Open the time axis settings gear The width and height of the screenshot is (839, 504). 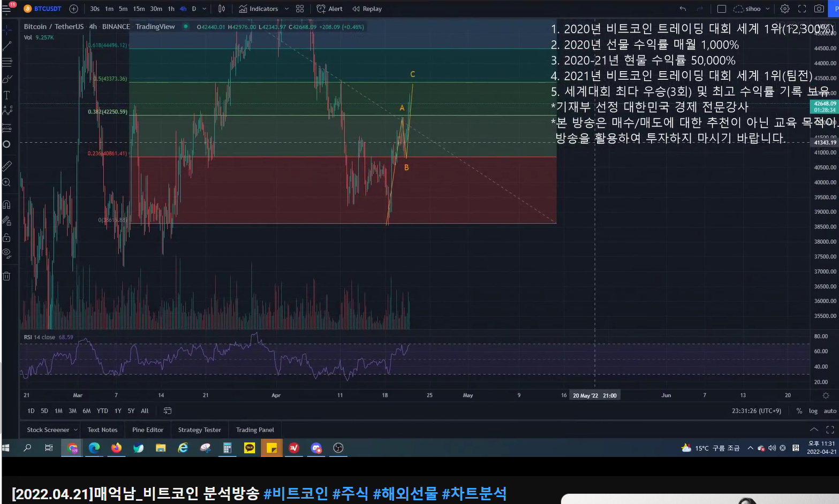click(826, 395)
